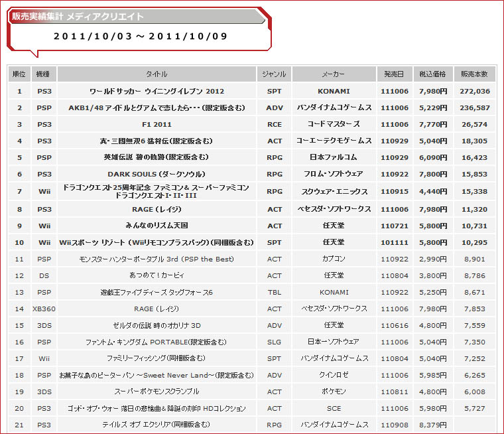This screenshot has height=434, width=504.
Task: Click maker SCE
Action: click(x=334, y=408)
